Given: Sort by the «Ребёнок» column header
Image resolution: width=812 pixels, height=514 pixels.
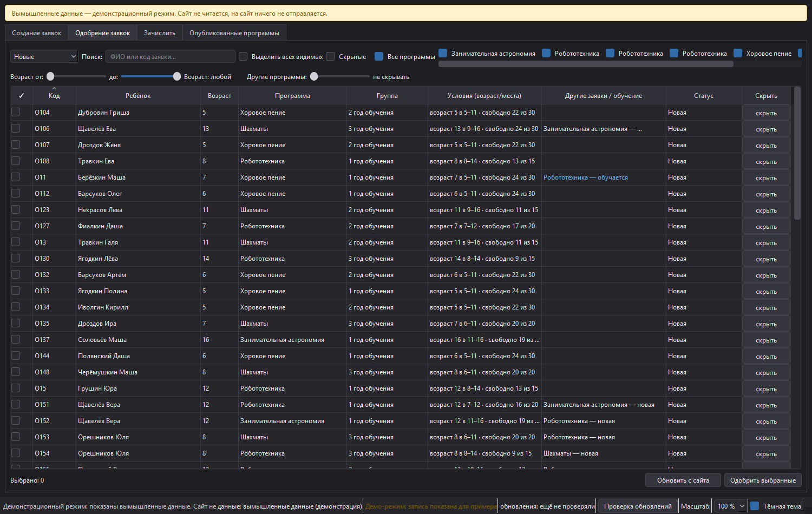Looking at the screenshot, I should click(x=138, y=96).
